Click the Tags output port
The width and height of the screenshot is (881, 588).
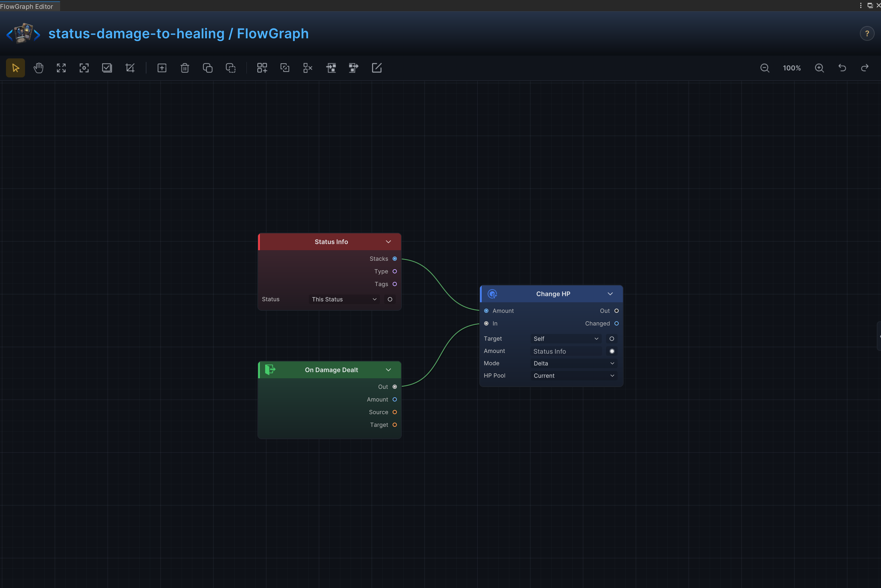(x=395, y=284)
